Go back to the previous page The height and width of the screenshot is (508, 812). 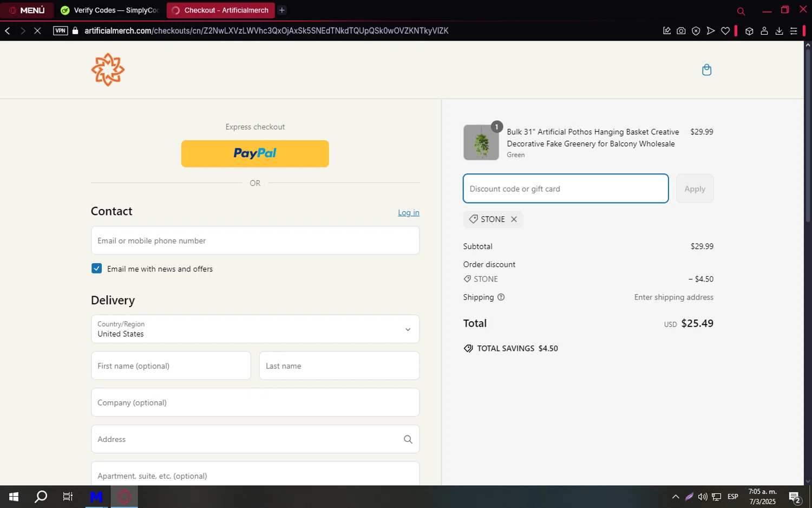pos(8,31)
